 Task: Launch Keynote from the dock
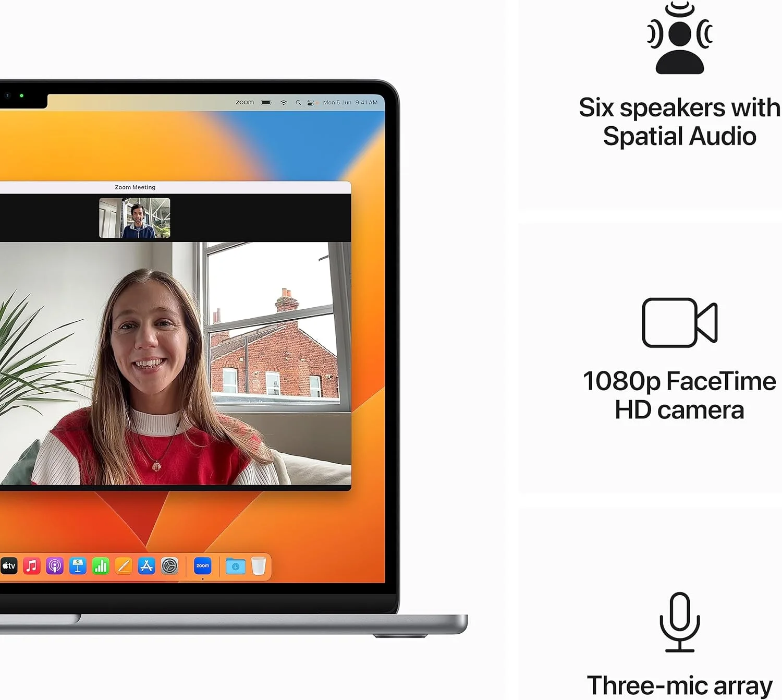click(x=78, y=566)
